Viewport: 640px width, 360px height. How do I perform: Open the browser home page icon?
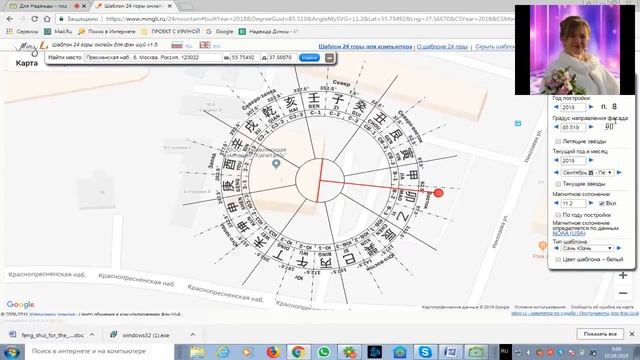tap(47, 19)
